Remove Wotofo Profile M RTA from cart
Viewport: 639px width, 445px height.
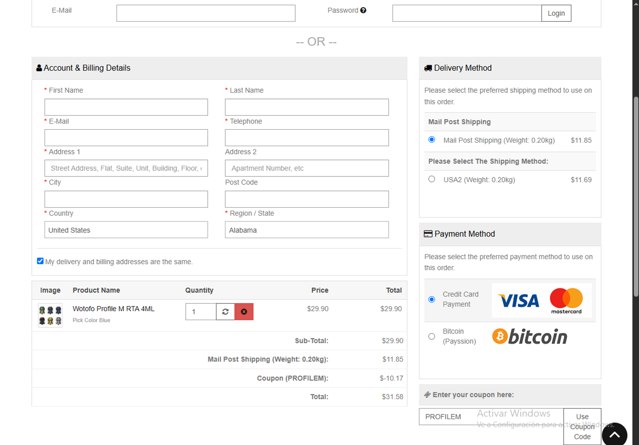(244, 312)
